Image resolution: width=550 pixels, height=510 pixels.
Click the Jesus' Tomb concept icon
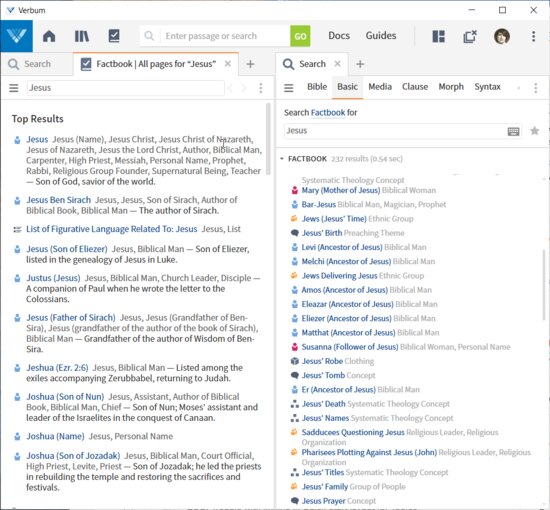coord(295,375)
